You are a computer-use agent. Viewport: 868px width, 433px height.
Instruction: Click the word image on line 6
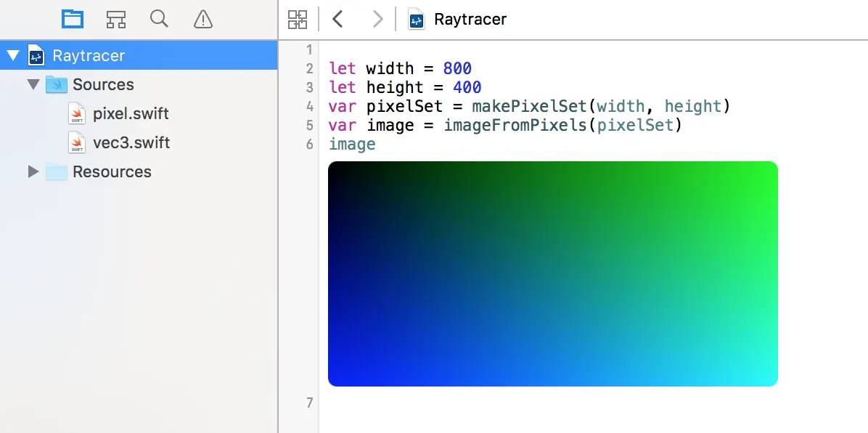351,144
